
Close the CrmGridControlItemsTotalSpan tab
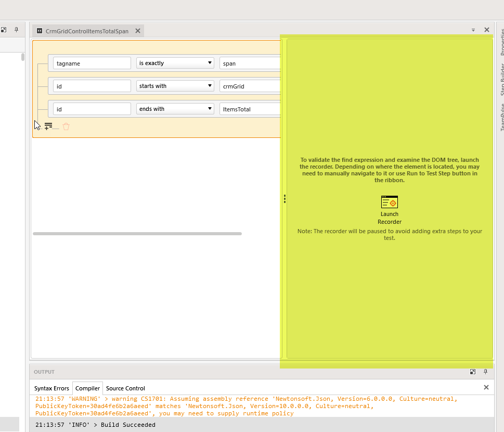tap(138, 31)
